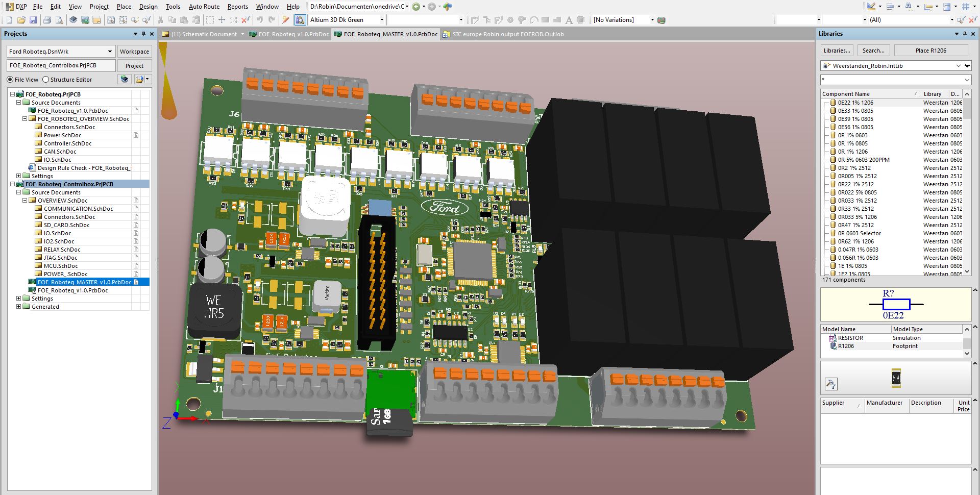Image resolution: width=980 pixels, height=495 pixels.
Task: Open the Auto Route menu
Action: tap(204, 7)
